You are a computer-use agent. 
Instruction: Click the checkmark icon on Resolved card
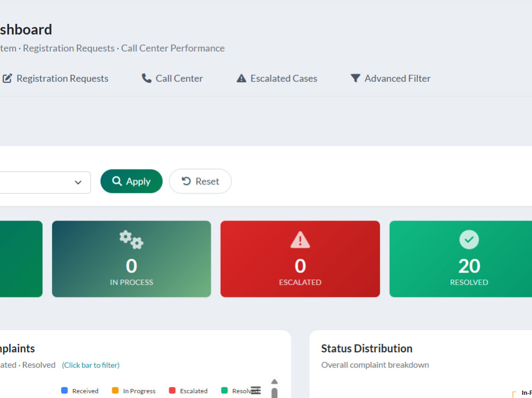click(469, 240)
